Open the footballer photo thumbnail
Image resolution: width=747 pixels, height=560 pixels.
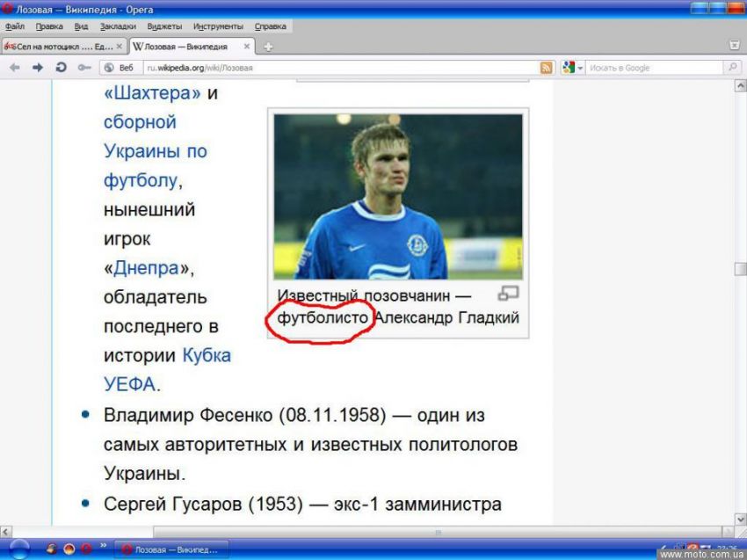coord(398,196)
